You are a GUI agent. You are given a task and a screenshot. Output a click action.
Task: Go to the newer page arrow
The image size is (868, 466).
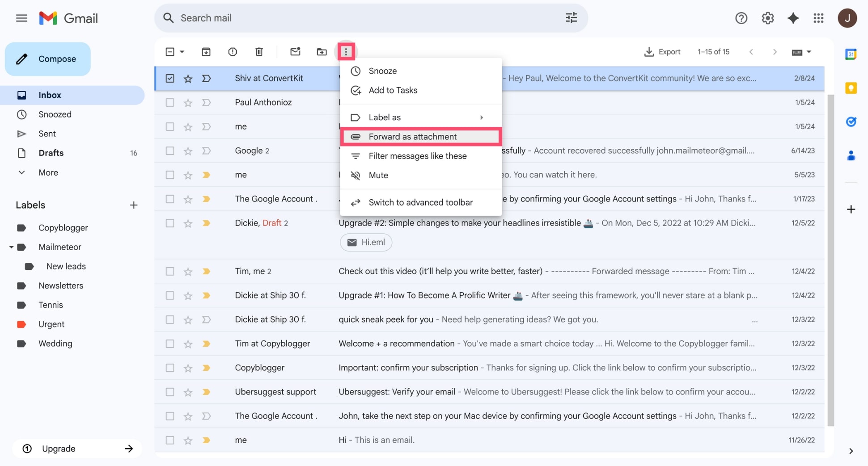click(751, 52)
